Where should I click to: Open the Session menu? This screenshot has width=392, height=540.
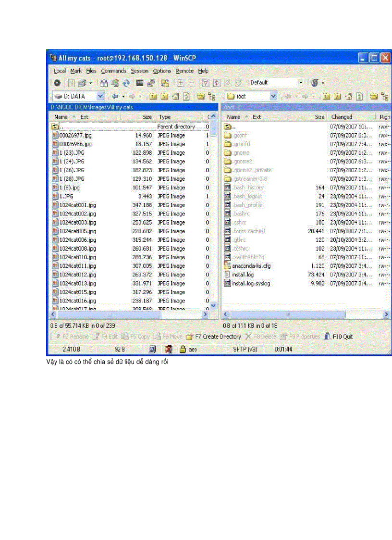click(139, 71)
